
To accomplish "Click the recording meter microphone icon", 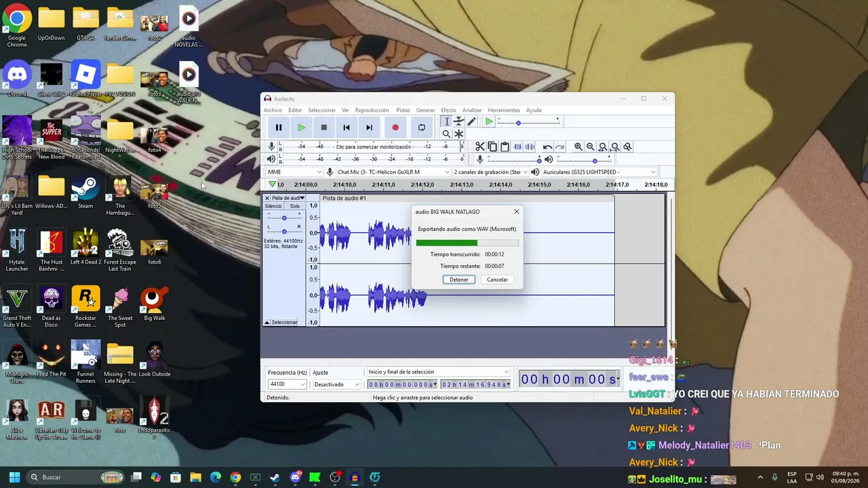I will (x=271, y=146).
